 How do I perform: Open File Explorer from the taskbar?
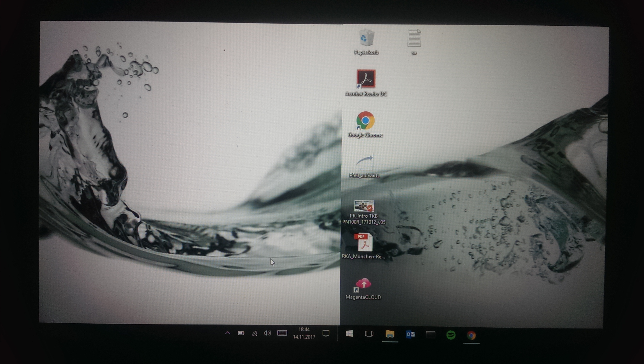(390, 334)
